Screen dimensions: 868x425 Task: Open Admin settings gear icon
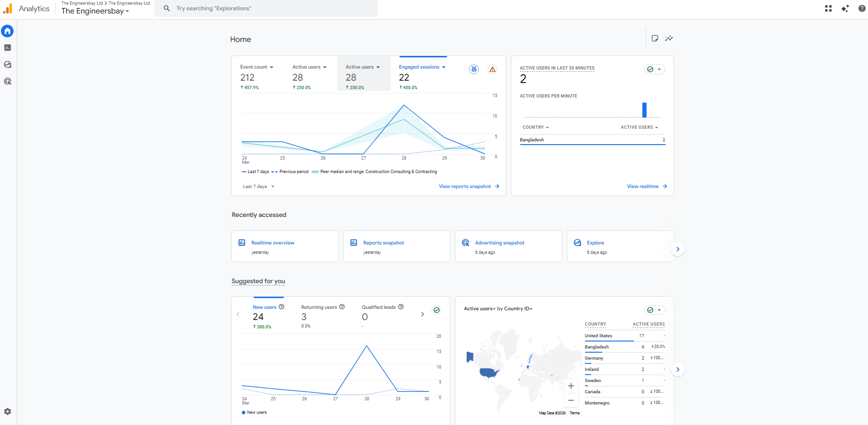7,411
